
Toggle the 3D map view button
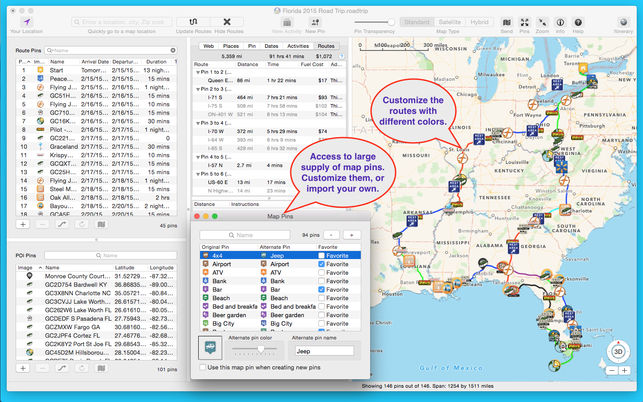pos(619,352)
